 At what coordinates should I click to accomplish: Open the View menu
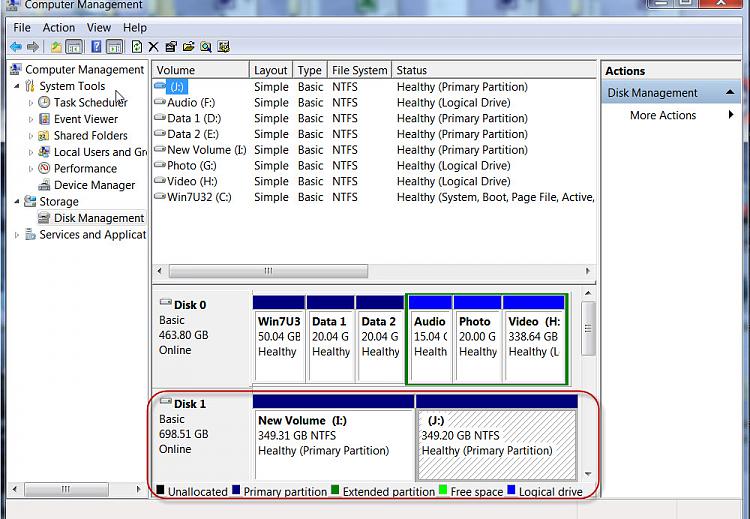[99, 28]
